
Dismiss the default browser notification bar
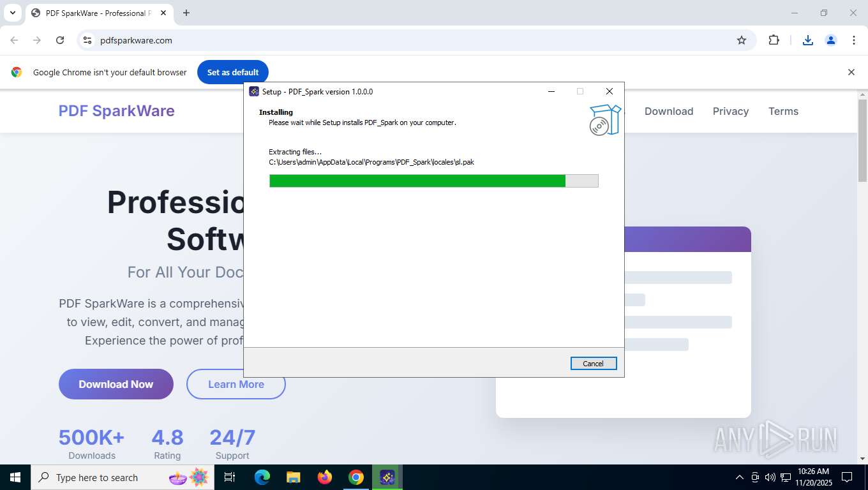coord(851,72)
